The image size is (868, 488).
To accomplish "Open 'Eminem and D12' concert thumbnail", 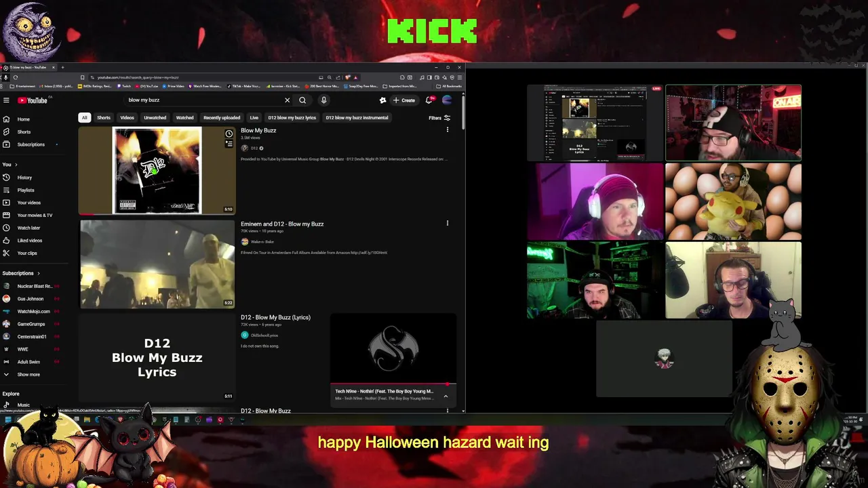I will pyautogui.click(x=157, y=264).
